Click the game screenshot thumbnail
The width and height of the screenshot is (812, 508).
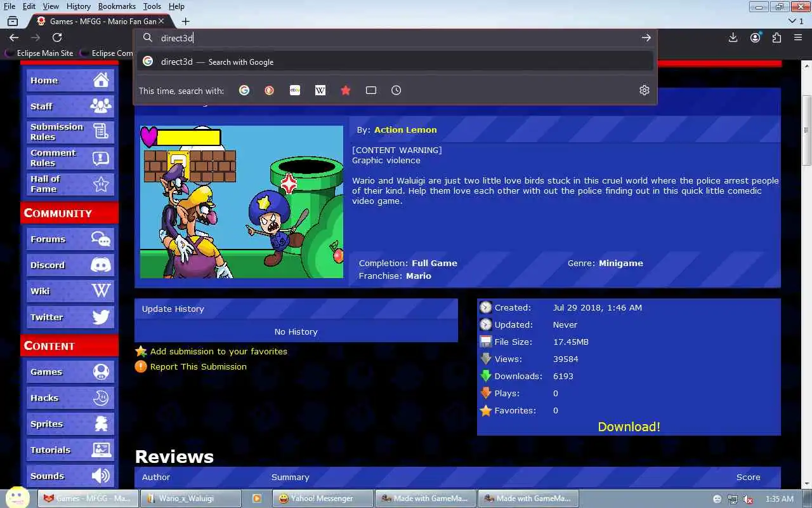242,202
